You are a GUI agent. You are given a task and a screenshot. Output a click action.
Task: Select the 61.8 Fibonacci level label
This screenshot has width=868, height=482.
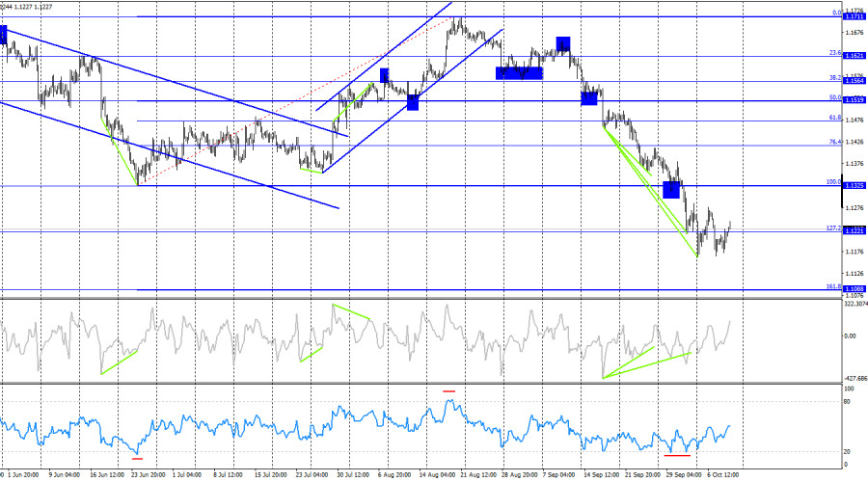coord(835,118)
